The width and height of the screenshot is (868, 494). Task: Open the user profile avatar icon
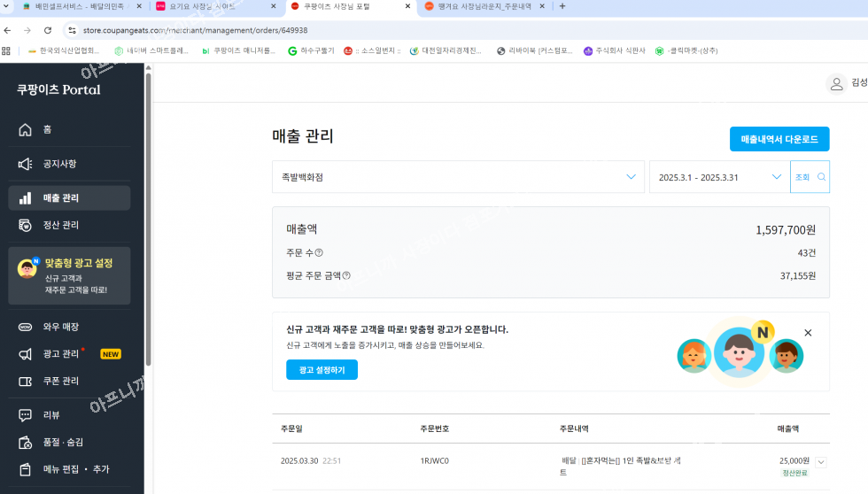click(x=835, y=83)
